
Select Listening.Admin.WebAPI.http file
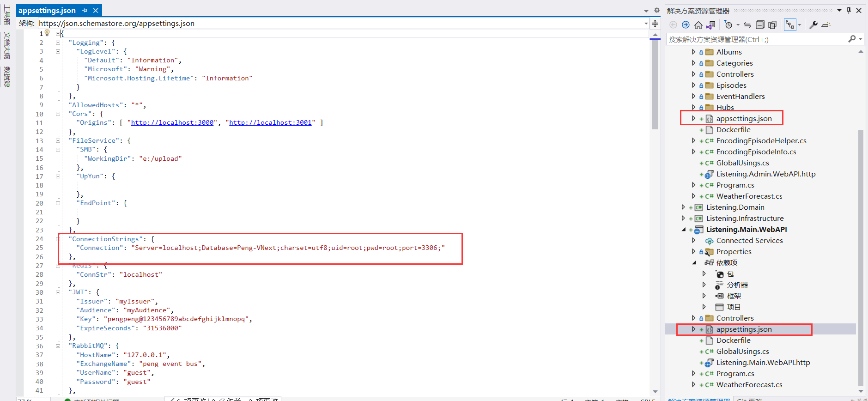click(x=766, y=174)
